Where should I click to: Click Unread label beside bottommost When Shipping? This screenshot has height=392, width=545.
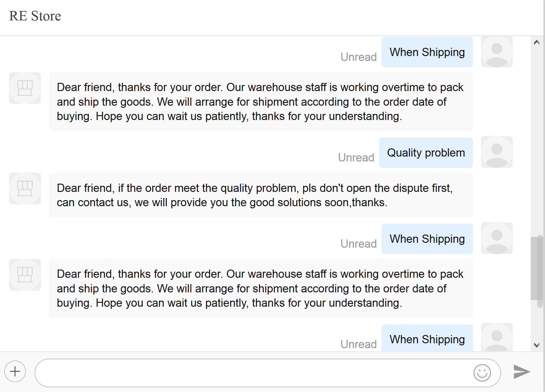(x=358, y=344)
